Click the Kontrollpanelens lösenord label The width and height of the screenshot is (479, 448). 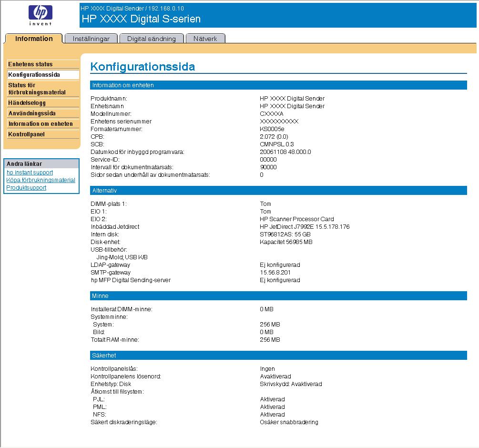(126, 376)
